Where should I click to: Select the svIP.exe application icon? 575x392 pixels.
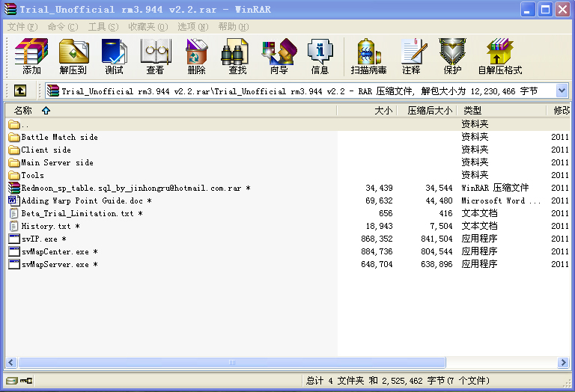(x=14, y=239)
